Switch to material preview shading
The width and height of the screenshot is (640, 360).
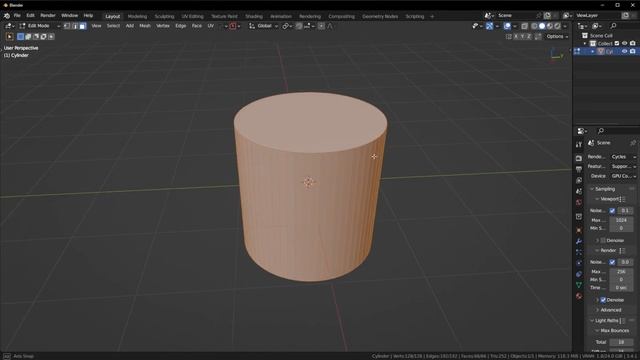tap(550, 26)
